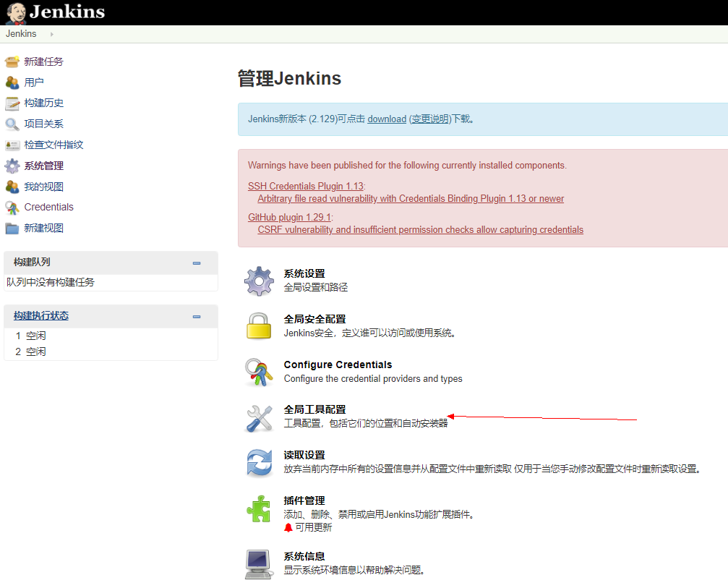Viewport: 728px width, 588px height.
Task: Open GitHub plugin 1.29.1 link
Action: click(x=290, y=217)
